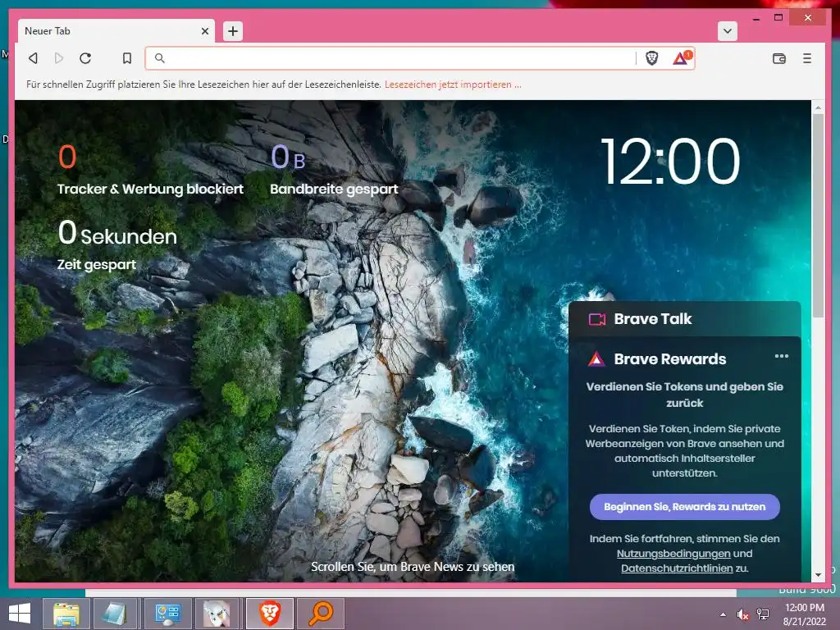Close the Neuer Tab tab
840x630 pixels.
click(x=204, y=31)
